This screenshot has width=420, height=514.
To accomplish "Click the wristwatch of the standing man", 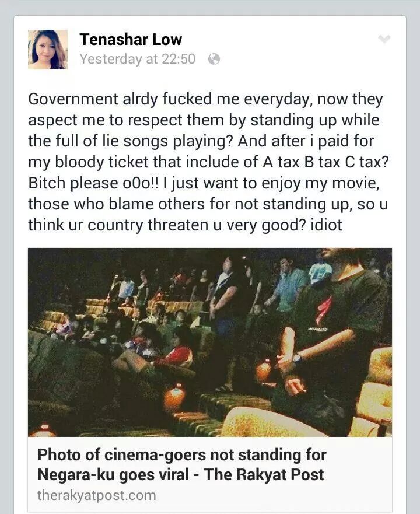I will [x=297, y=358].
